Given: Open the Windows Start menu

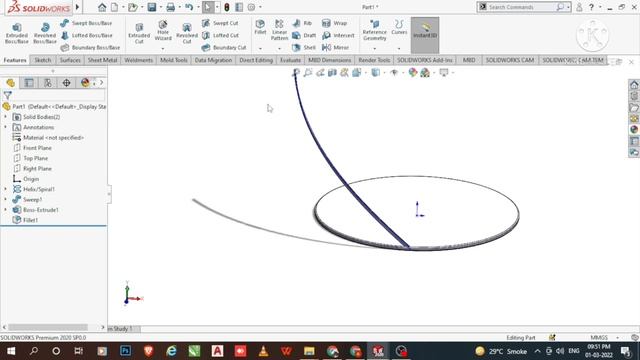Looking at the screenshot, I should [x=11, y=351].
